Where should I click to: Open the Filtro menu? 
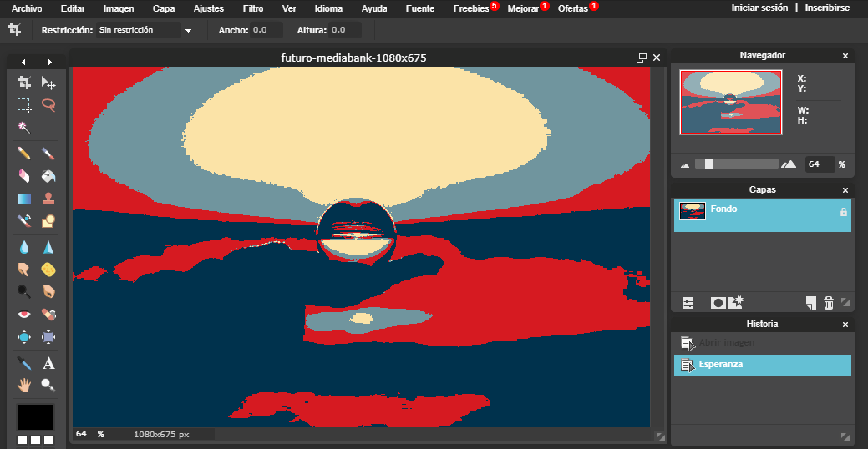[x=252, y=8]
